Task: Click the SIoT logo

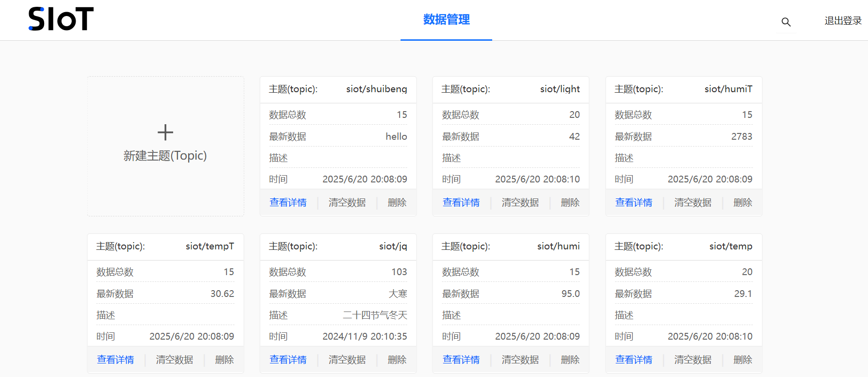Action: coord(61,19)
